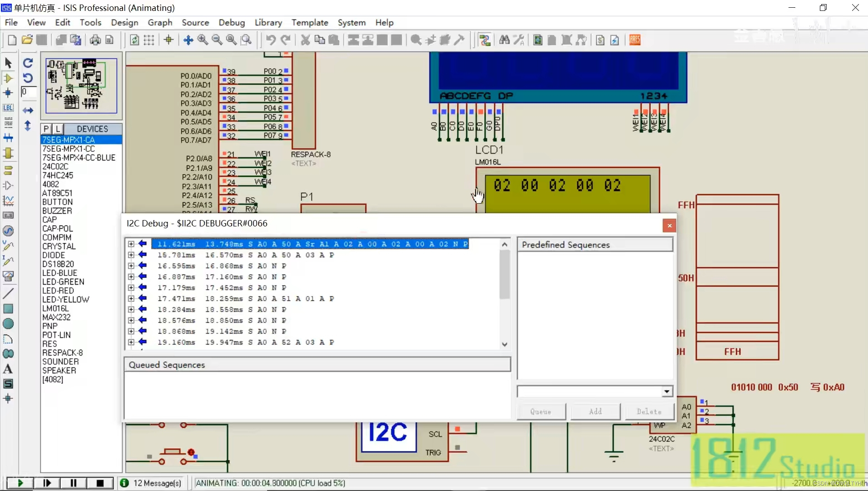
Task: Select the Subcircuit Mode tool
Action: pyautogui.click(x=8, y=153)
